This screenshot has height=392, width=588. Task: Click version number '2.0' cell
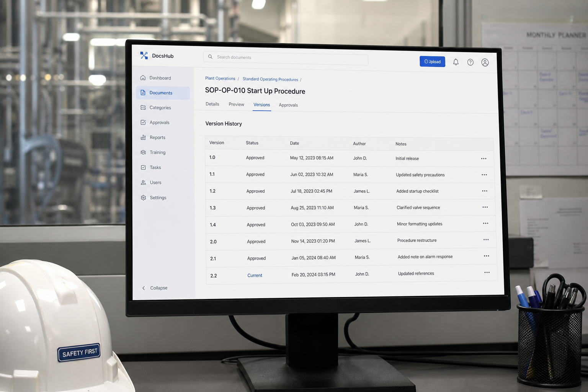pyautogui.click(x=213, y=242)
